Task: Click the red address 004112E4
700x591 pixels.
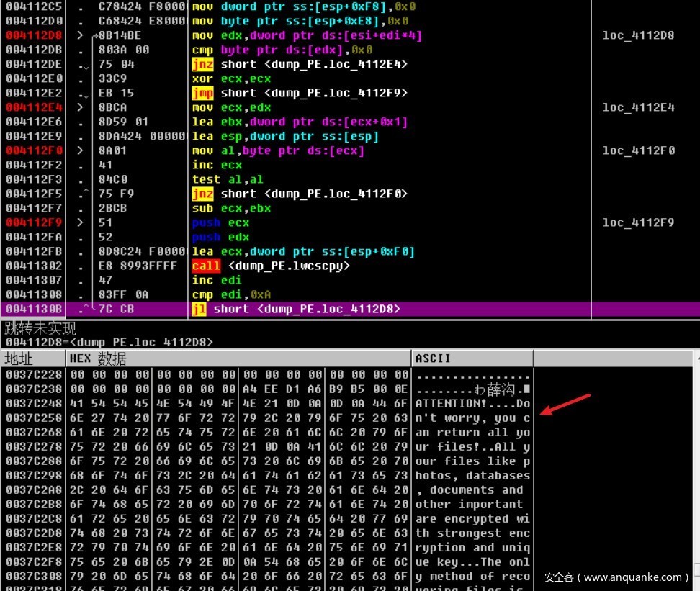Action: [34, 107]
